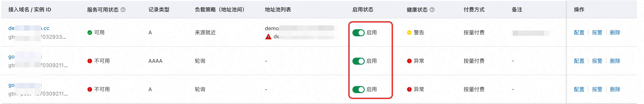Viewport: 644px width, 104px height.
Task: Click the red warning triangle in 地址池列表
Action: point(268,37)
